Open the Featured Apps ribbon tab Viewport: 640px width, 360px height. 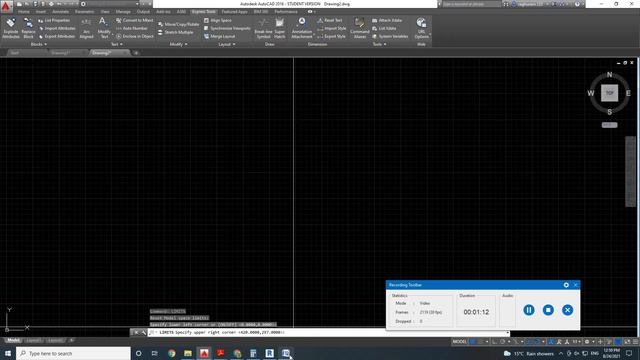(234, 12)
